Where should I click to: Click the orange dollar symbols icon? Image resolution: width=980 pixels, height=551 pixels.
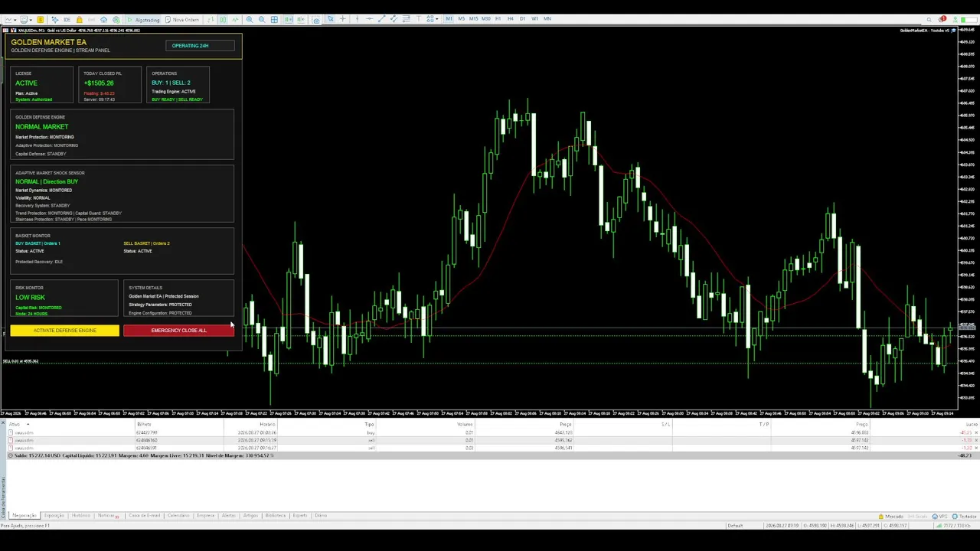pos(40,19)
